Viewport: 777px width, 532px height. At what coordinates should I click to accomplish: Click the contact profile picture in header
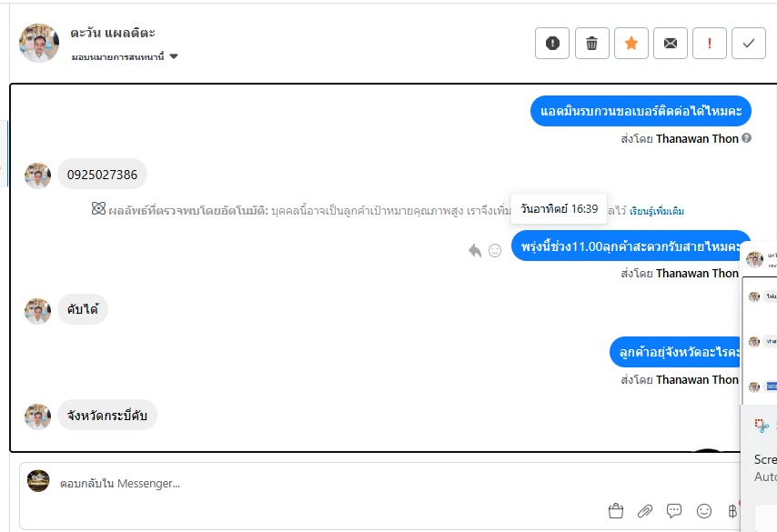[x=39, y=43]
